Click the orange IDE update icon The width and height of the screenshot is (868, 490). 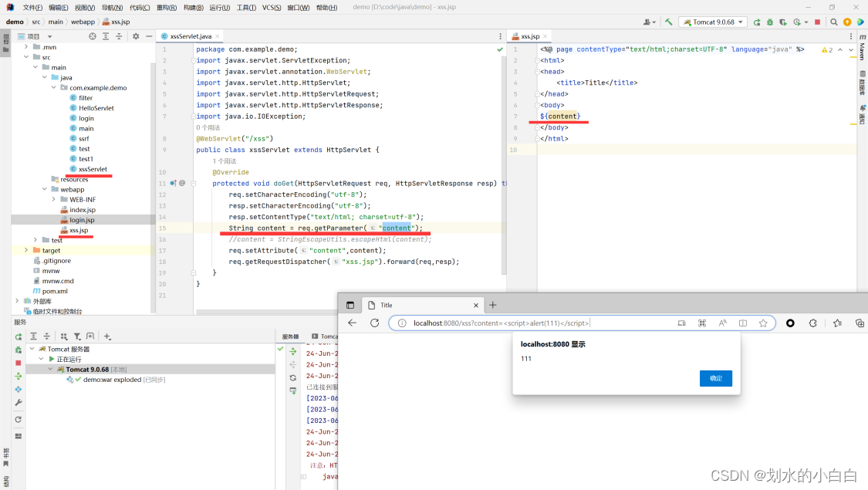click(847, 22)
